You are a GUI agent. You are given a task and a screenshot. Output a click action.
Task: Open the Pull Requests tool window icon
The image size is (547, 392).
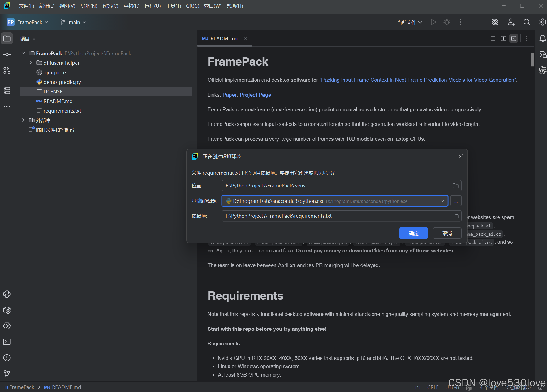point(7,70)
